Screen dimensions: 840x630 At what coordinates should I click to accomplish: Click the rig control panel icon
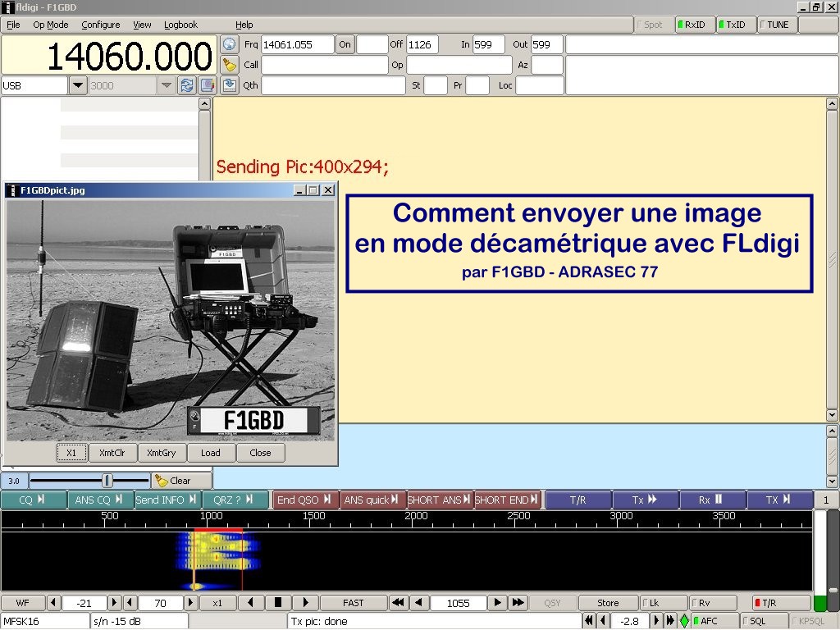tap(207, 85)
